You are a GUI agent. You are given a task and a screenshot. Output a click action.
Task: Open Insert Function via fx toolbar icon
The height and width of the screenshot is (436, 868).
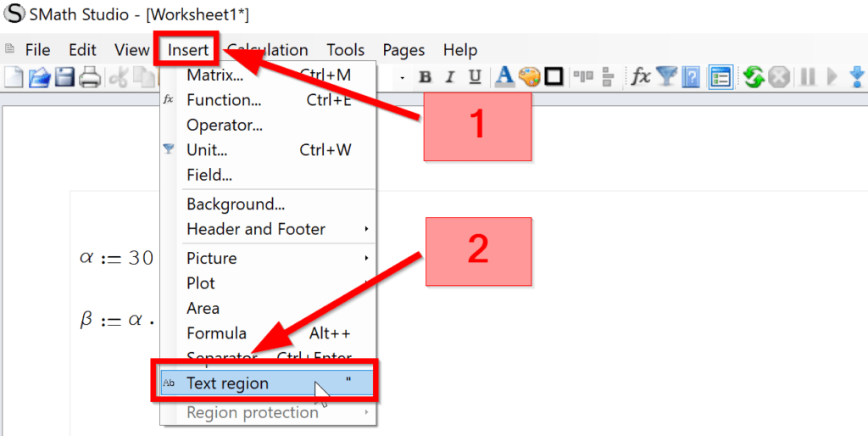click(641, 77)
